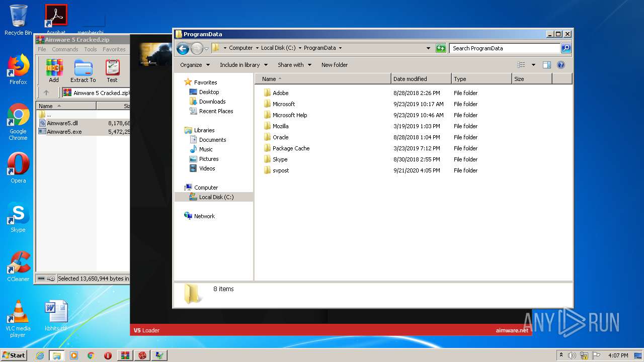Open the Firefox desktop icon
The height and width of the screenshot is (362, 644).
coord(18,69)
